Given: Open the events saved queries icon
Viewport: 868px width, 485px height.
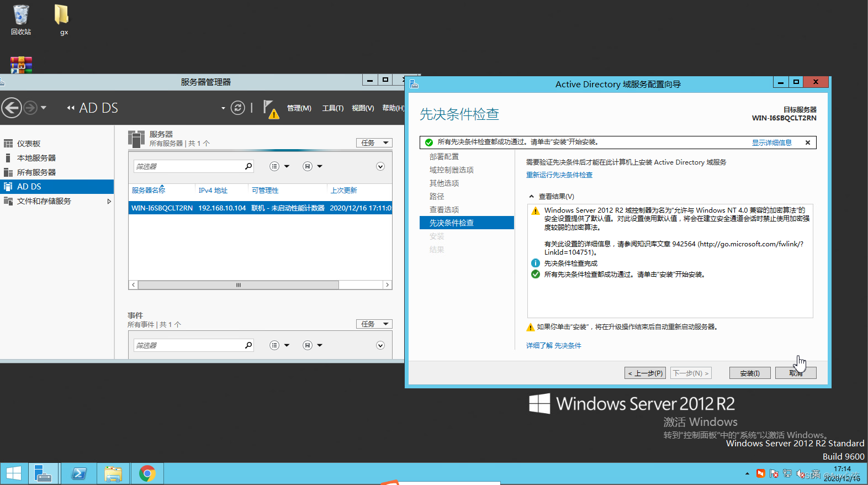Looking at the screenshot, I should [308, 345].
